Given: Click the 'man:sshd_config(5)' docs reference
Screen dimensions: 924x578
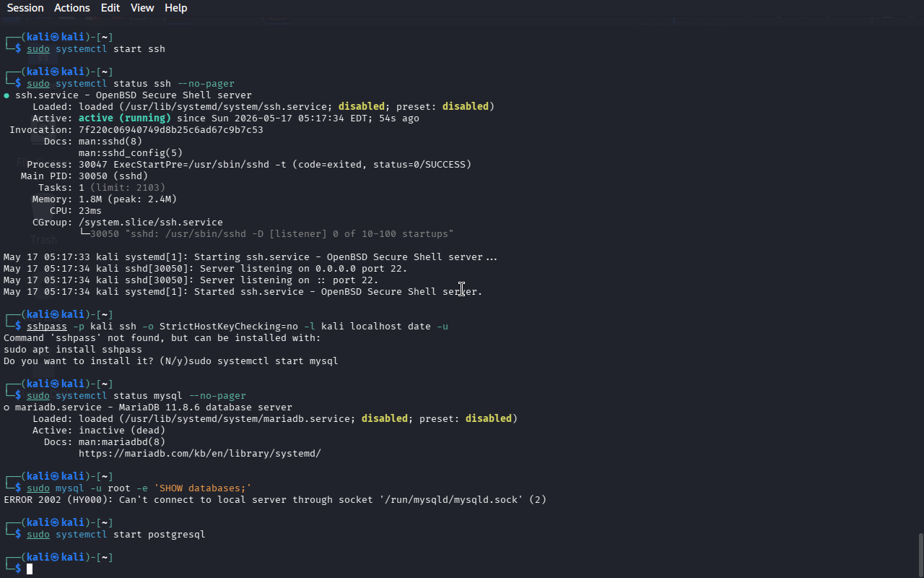Looking at the screenshot, I should pyautogui.click(x=131, y=153).
